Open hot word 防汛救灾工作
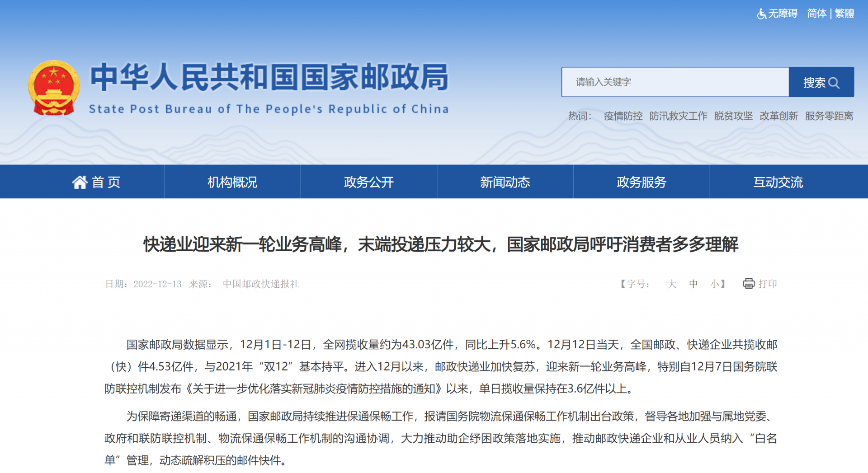The image size is (868, 473). pos(678,116)
